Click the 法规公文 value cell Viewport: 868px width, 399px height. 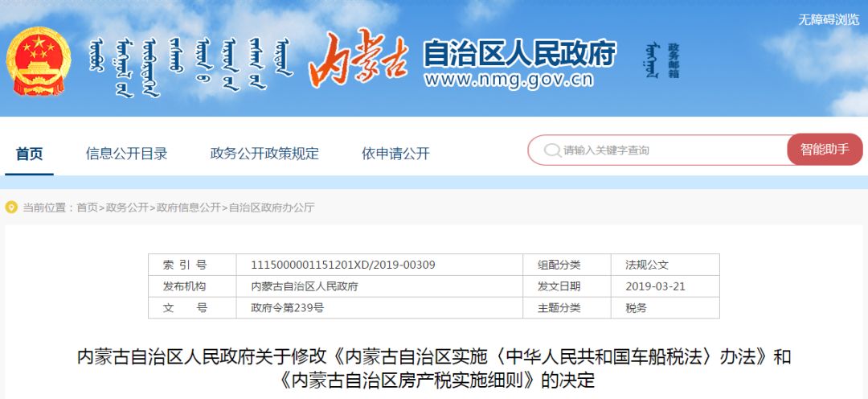(x=665, y=265)
